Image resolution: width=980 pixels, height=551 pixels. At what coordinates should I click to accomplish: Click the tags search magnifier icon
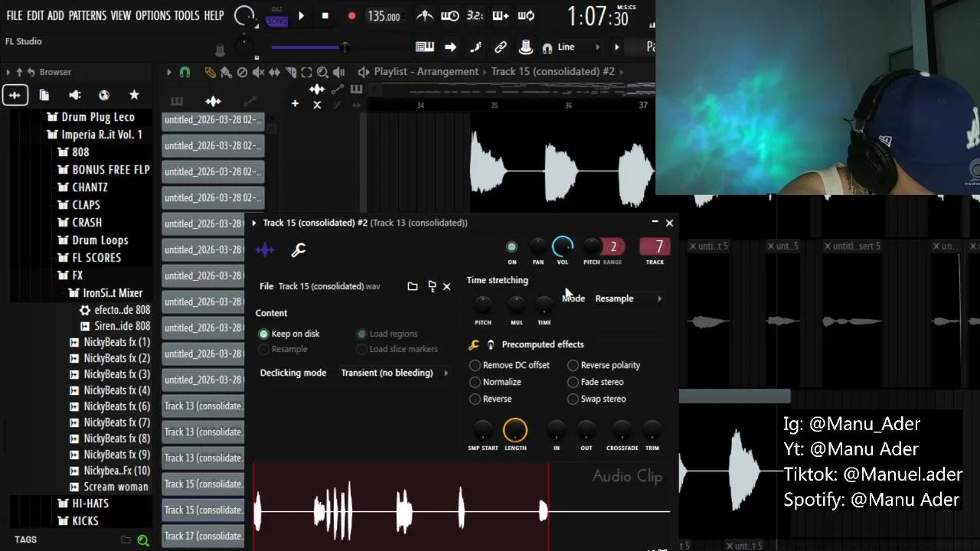pos(142,540)
